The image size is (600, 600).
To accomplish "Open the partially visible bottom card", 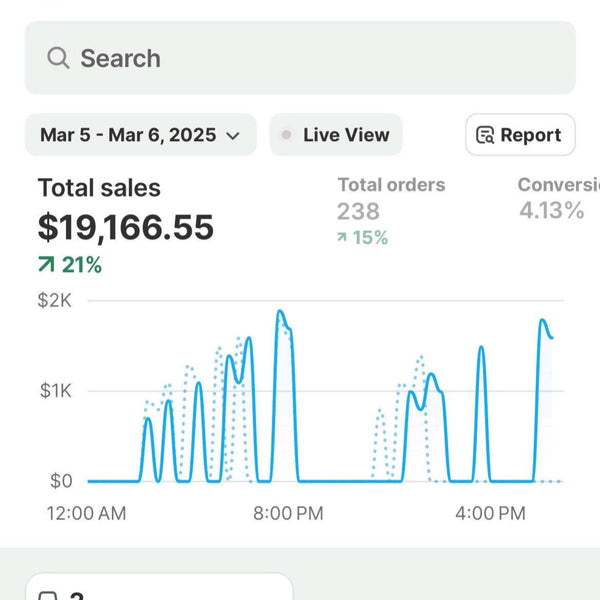I will tap(159, 587).
